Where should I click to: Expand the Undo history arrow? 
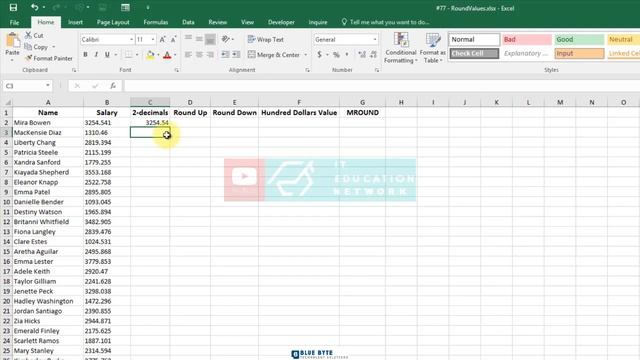[x=43, y=7]
